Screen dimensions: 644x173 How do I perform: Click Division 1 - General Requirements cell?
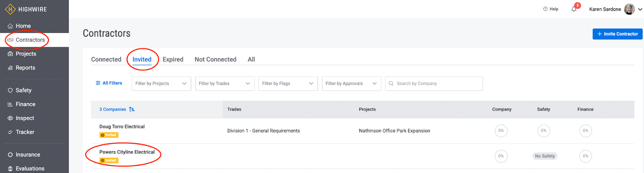[264, 131]
